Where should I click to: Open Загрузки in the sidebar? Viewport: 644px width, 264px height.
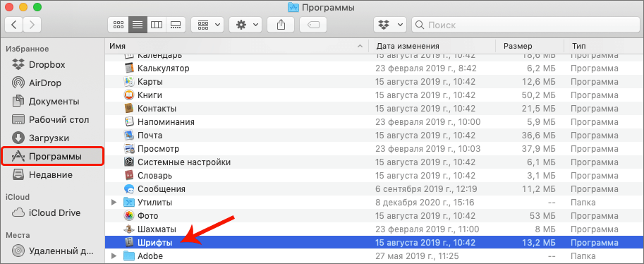click(x=41, y=138)
